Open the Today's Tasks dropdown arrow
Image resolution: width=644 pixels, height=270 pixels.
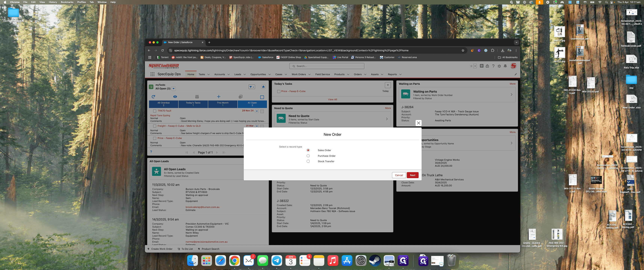tap(388, 85)
